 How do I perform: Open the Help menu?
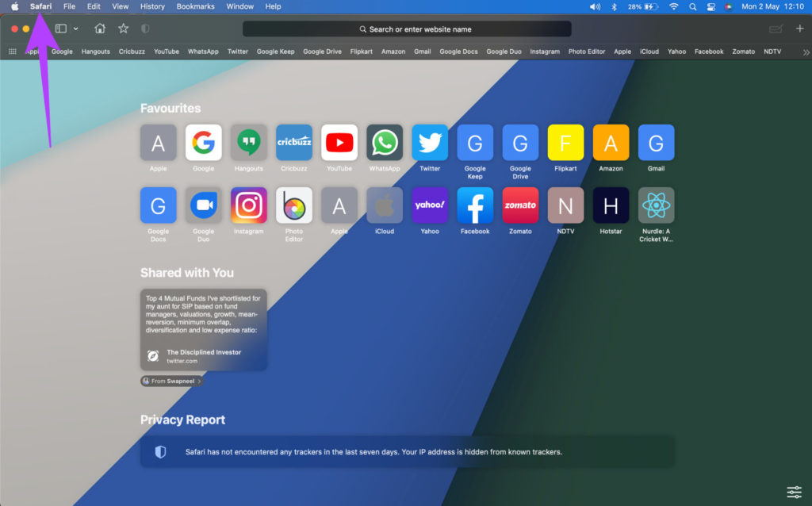pyautogui.click(x=273, y=6)
